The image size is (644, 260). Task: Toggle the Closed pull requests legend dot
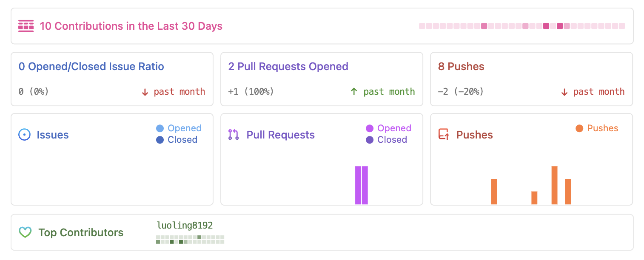[x=370, y=140]
